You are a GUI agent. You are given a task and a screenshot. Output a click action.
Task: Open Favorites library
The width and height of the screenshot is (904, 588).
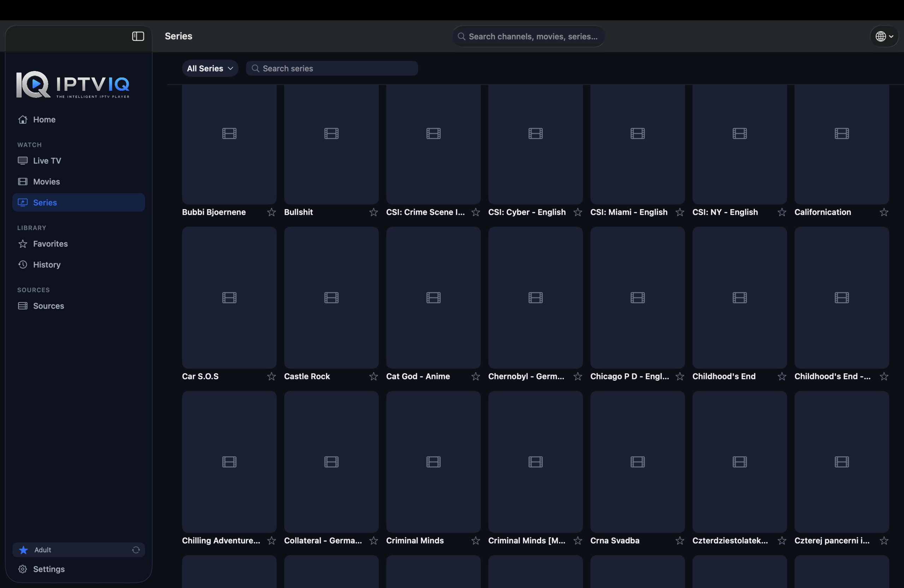(x=79, y=244)
